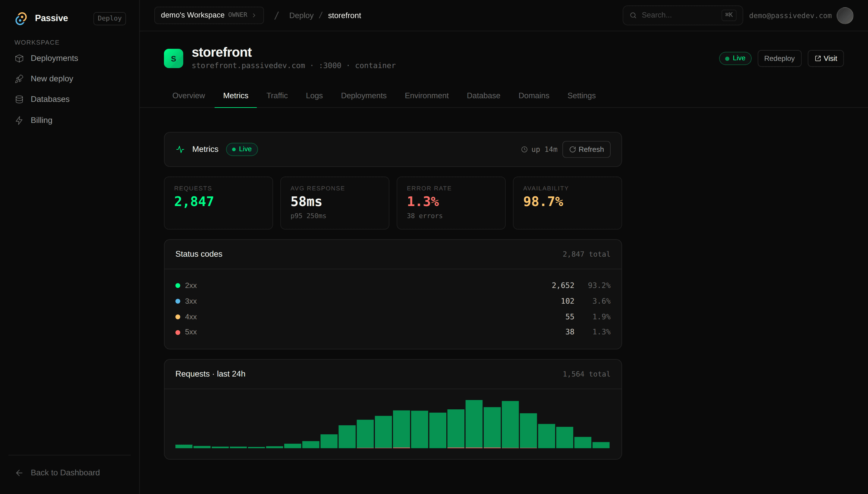Image resolution: width=868 pixels, height=494 pixels.
Task: Click the 3xx status code row label
Action: coord(191,301)
